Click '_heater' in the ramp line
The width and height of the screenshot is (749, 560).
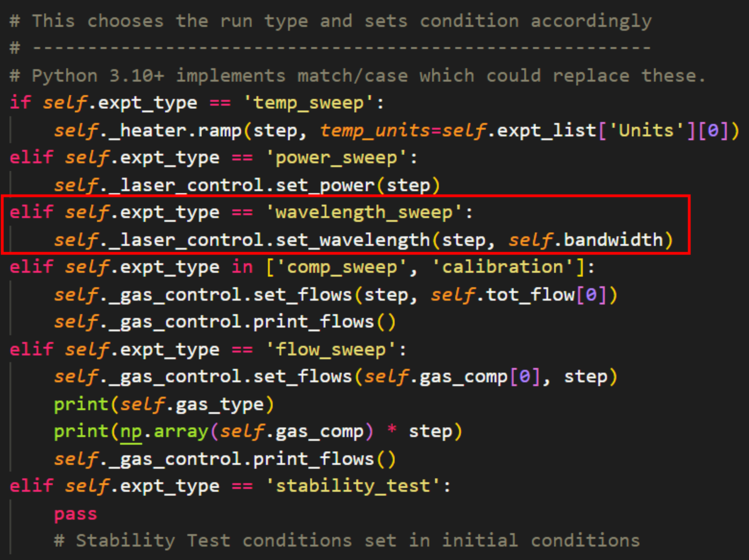tap(148, 131)
